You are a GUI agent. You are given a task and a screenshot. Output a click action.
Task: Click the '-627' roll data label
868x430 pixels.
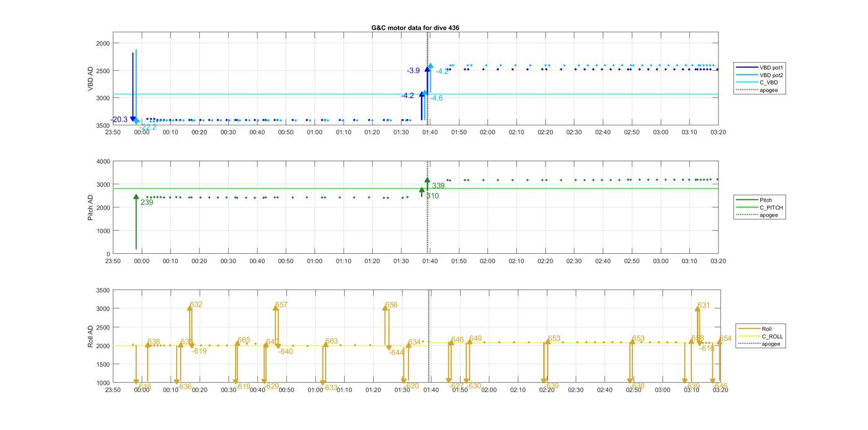[456, 386]
